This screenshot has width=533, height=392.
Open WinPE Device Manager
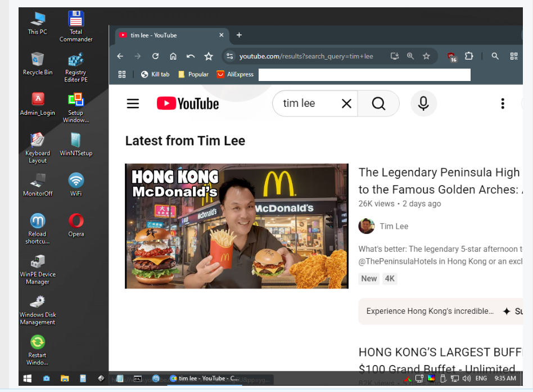pos(38,269)
